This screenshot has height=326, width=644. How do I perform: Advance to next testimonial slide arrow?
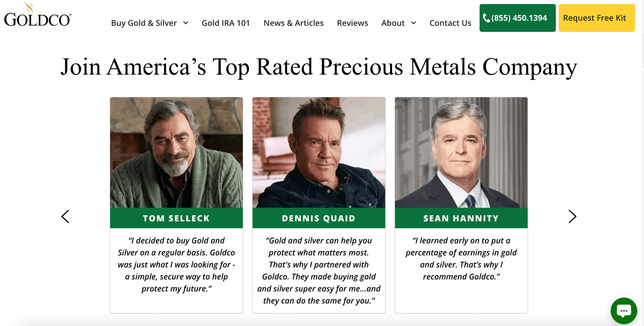572,216
